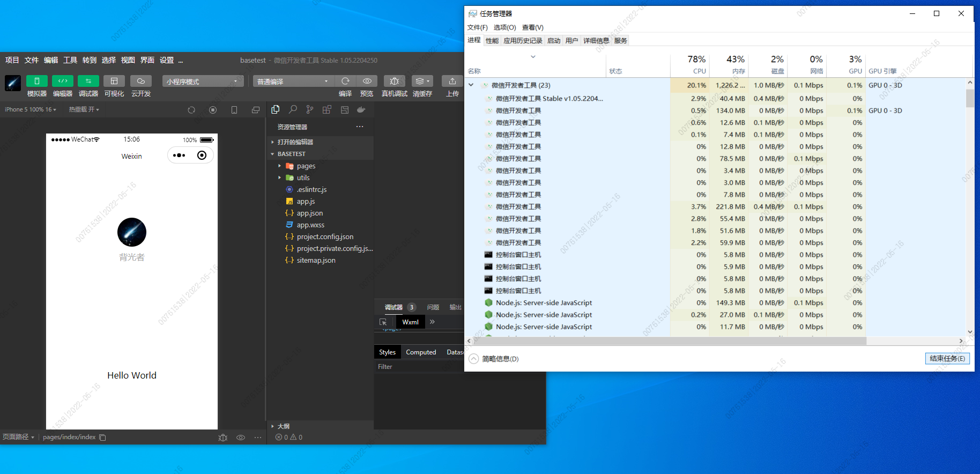Image resolution: width=980 pixels, height=474 pixels.
Task: Switch to the 详细信息 tab in Task Manager
Action: pyautogui.click(x=596, y=41)
